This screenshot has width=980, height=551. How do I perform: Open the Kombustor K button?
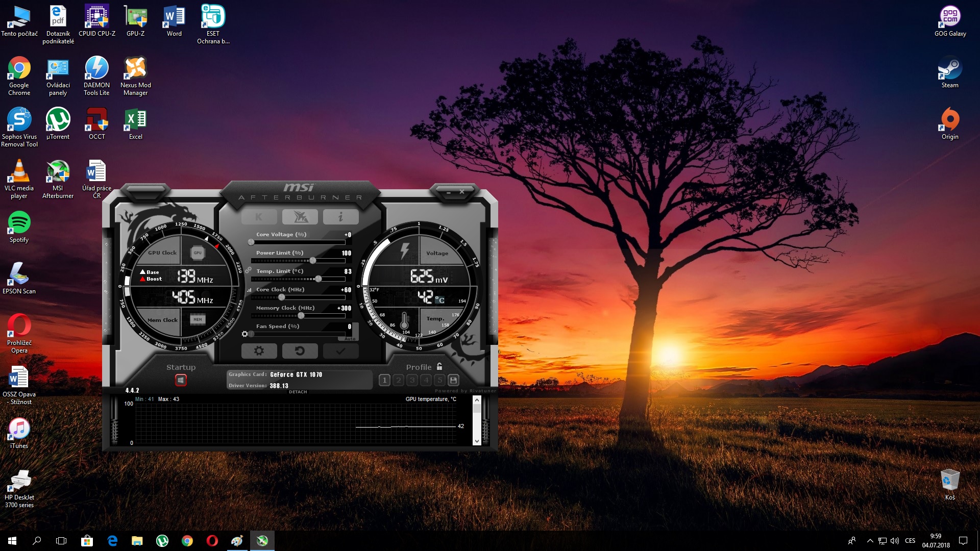pyautogui.click(x=259, y=217)
